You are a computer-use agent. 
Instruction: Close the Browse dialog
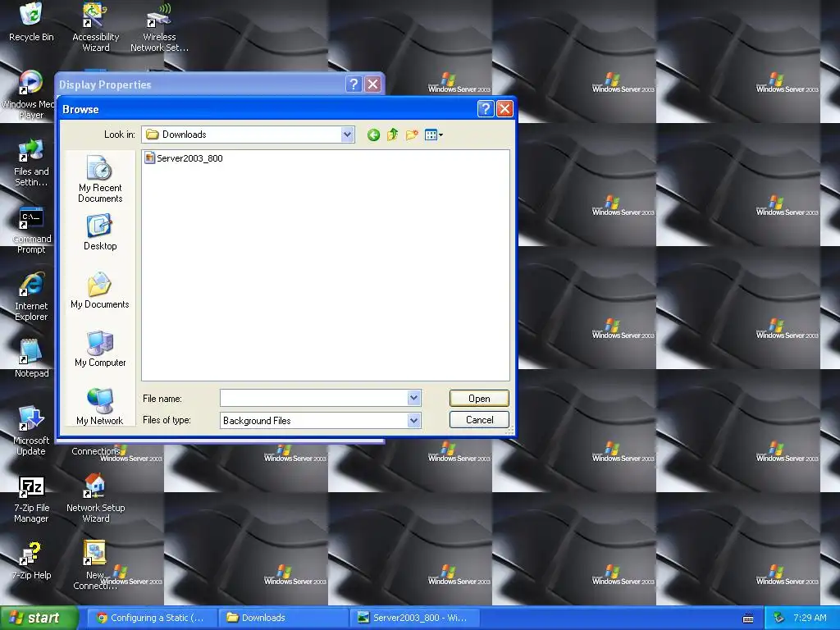(x=504, y=109)
